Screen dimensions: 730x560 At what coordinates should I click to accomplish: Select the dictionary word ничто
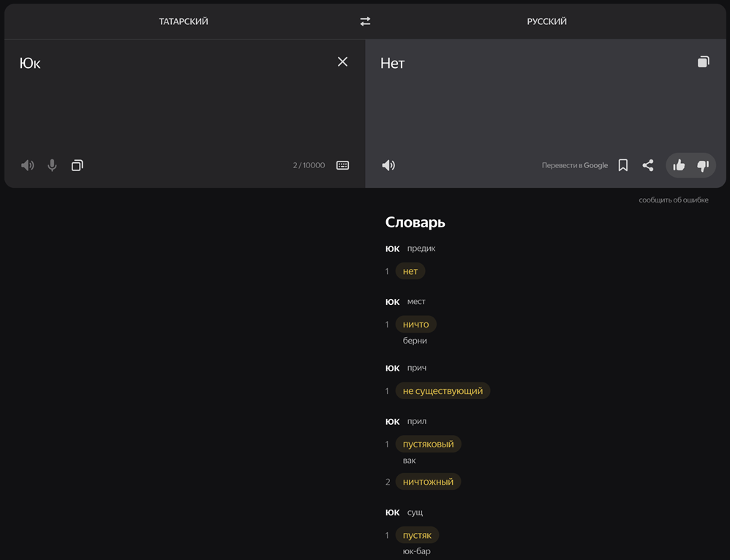tap(415, 325)
